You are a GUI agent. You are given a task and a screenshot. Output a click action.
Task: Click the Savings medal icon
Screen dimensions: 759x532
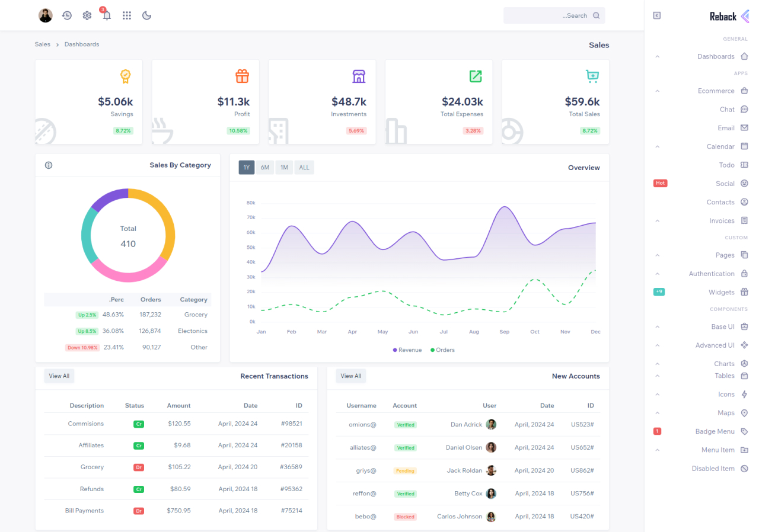click(125, 76)
